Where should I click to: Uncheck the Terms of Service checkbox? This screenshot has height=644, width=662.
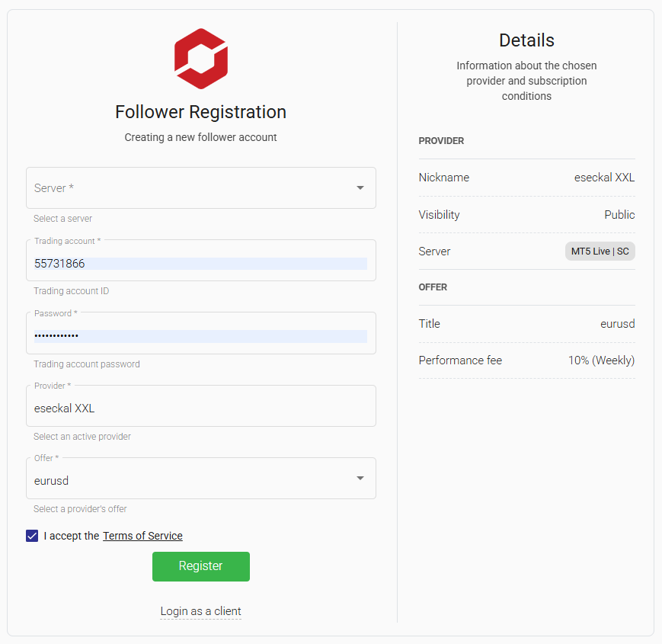pos(32,536)
